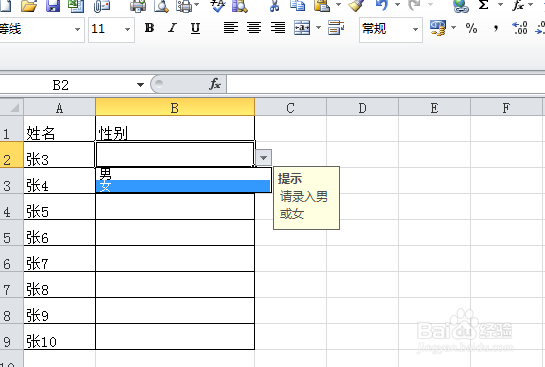Open the 常规 number format dropdown

click(415, 29)
